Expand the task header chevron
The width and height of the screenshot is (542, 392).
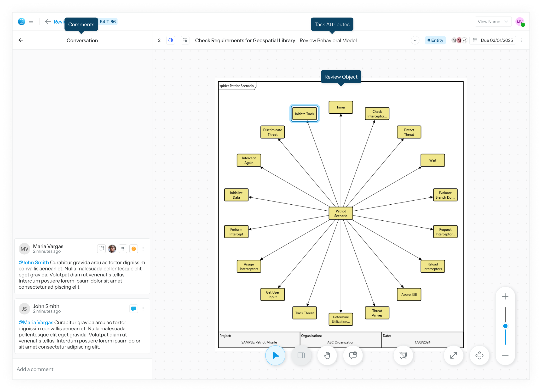click(415, 40)
